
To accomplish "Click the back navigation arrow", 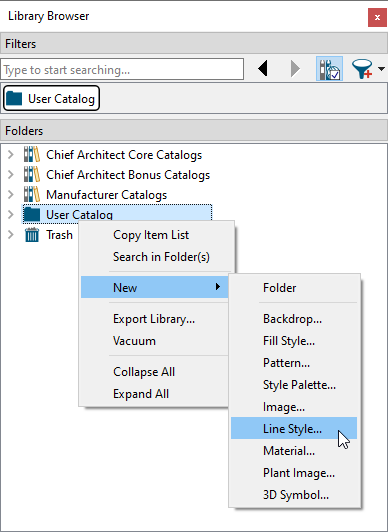I will pyautogui.click(x=263, y=69).
